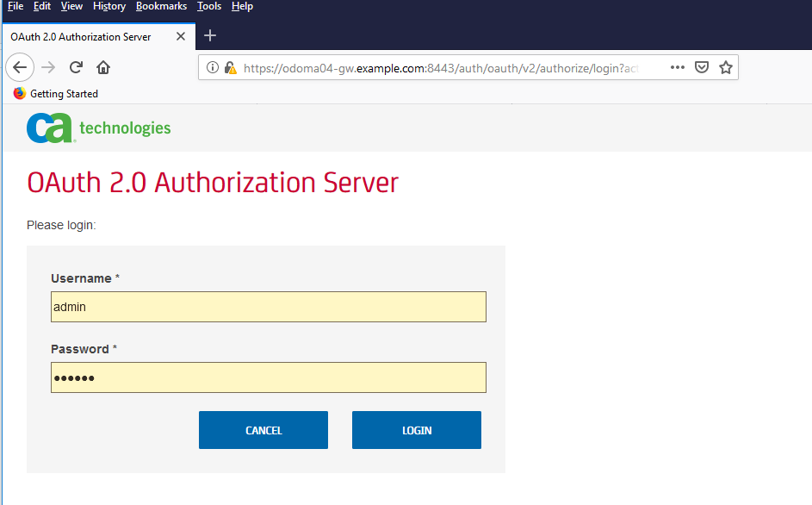This screenshot has height=505, width=812.
Task: Open the Bookmarks menu
Action: 161,6
